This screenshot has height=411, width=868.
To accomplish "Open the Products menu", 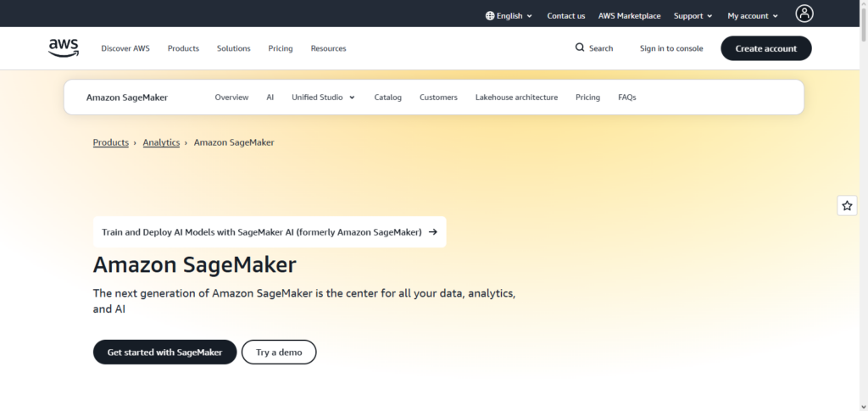I will coord(183,48).
